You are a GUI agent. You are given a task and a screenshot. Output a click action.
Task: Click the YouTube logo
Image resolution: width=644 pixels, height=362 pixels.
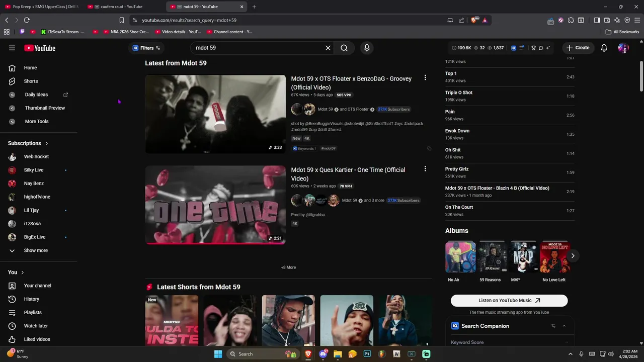click(40, 48)
